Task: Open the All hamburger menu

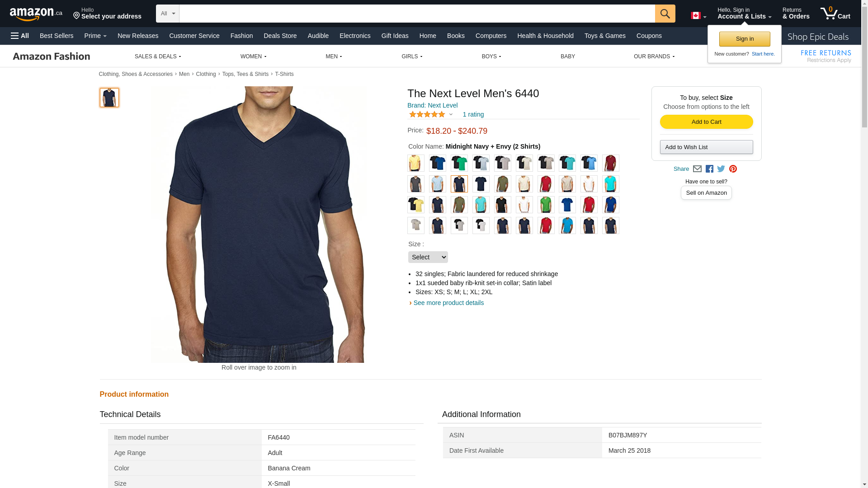Action: point(20,36)
